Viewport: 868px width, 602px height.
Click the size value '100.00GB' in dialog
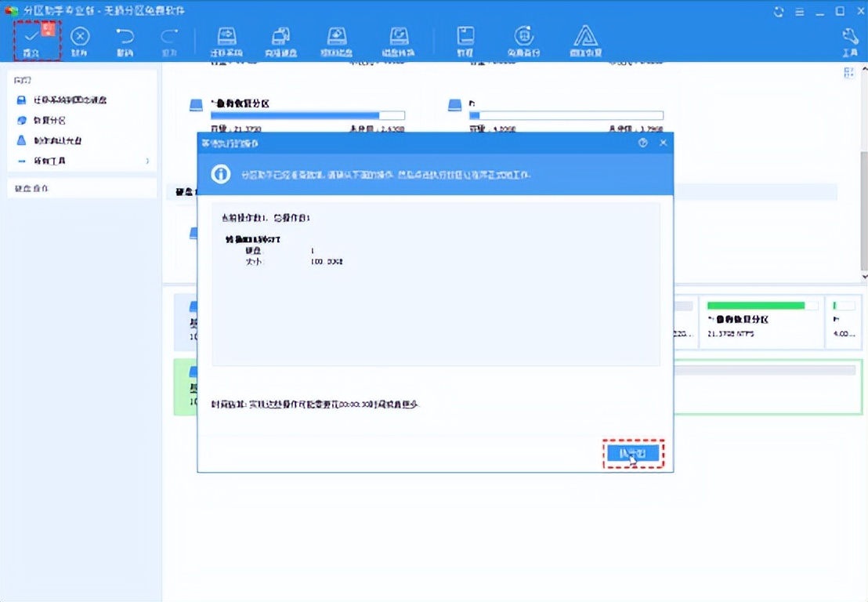point(327,261)
